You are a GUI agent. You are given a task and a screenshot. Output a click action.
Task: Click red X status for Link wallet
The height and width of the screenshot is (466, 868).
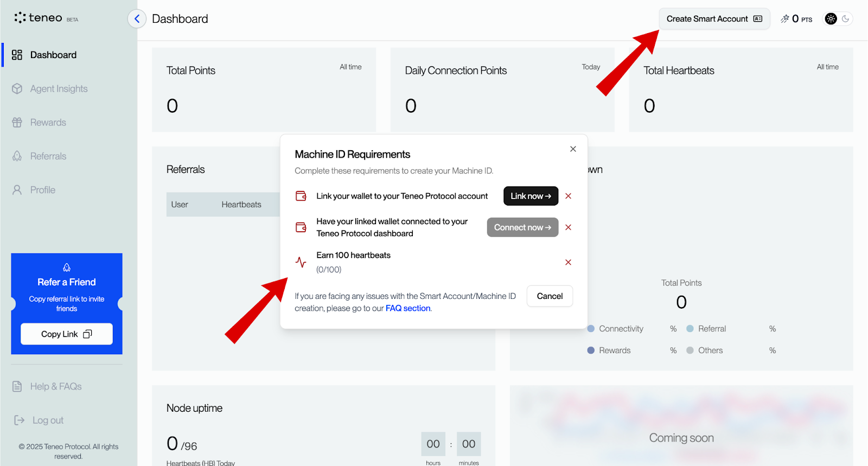[568, 196]
